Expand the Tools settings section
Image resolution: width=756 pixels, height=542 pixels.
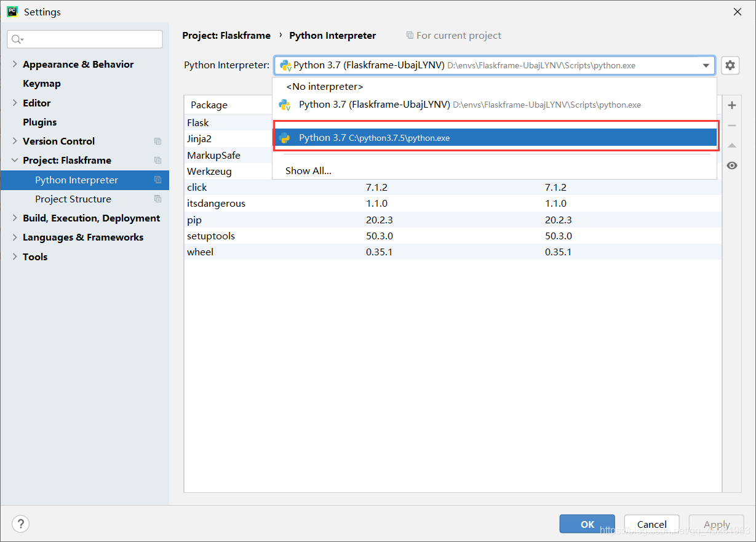click(x=15, y=257)
